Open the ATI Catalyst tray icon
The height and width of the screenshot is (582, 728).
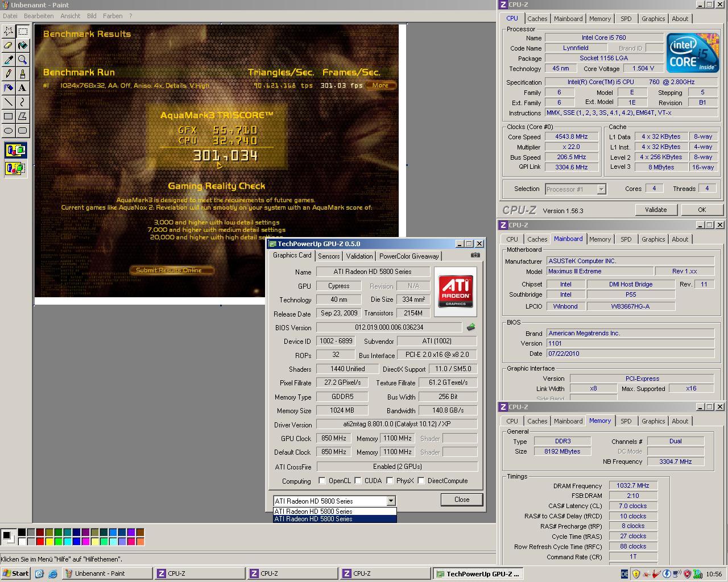(x=656, y=574)
